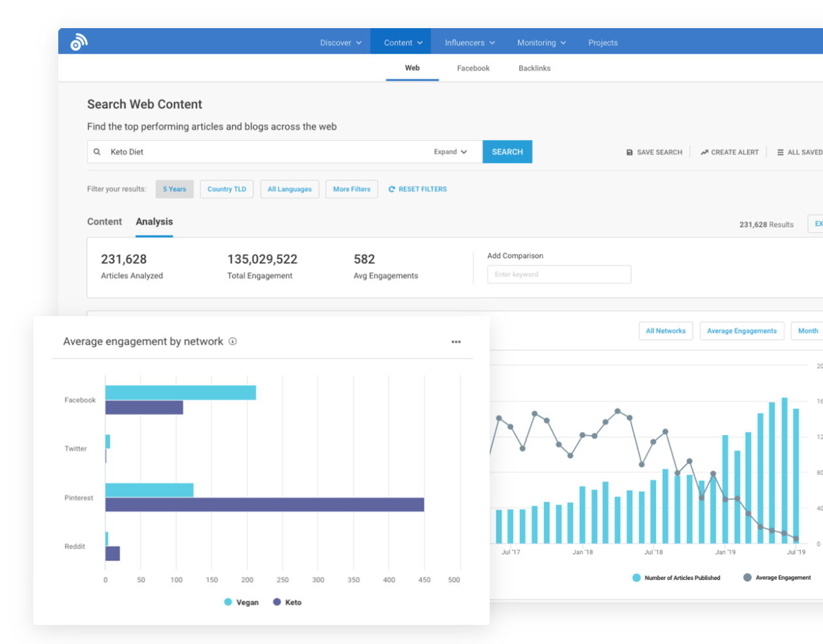Click the trending arrow icon beside CREATE ALERT
Viewport: 823px width, 644px height.
point(704,152)
